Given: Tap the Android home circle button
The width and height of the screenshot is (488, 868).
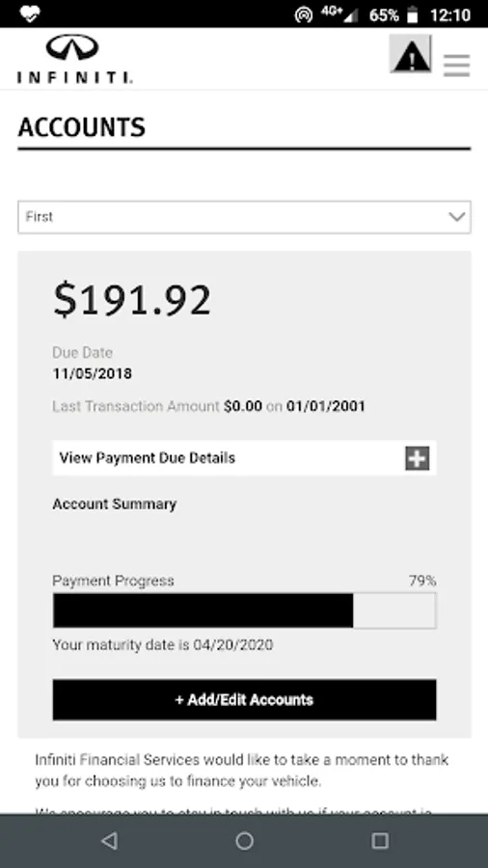Looking at the screenshot, I should click(244, 841).
